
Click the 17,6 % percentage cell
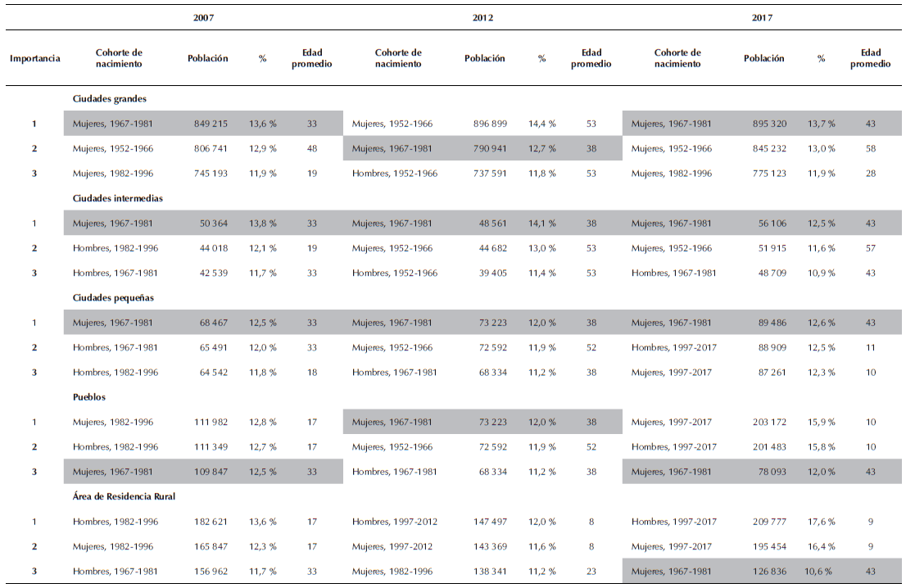pos(821,522)
